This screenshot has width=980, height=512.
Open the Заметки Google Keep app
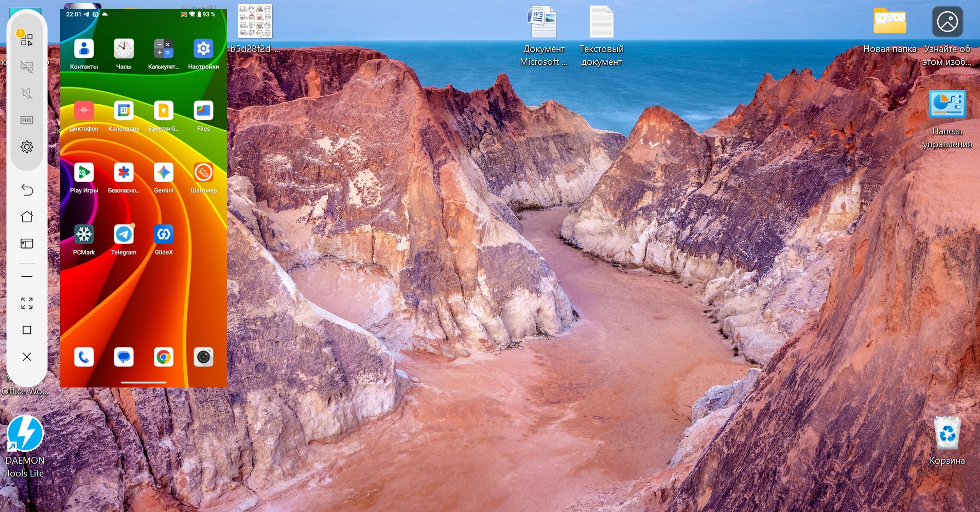point(164,111)
